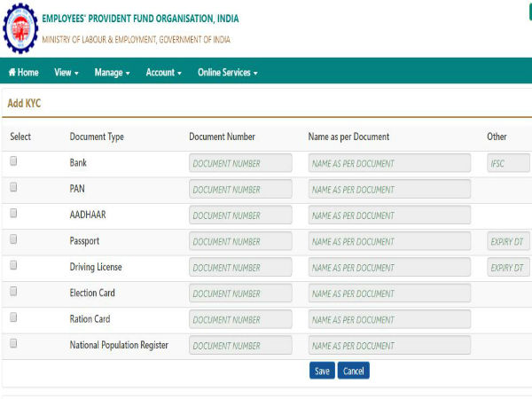
Task: Check the National Population Register checkbox
Action: pos(13,343)
